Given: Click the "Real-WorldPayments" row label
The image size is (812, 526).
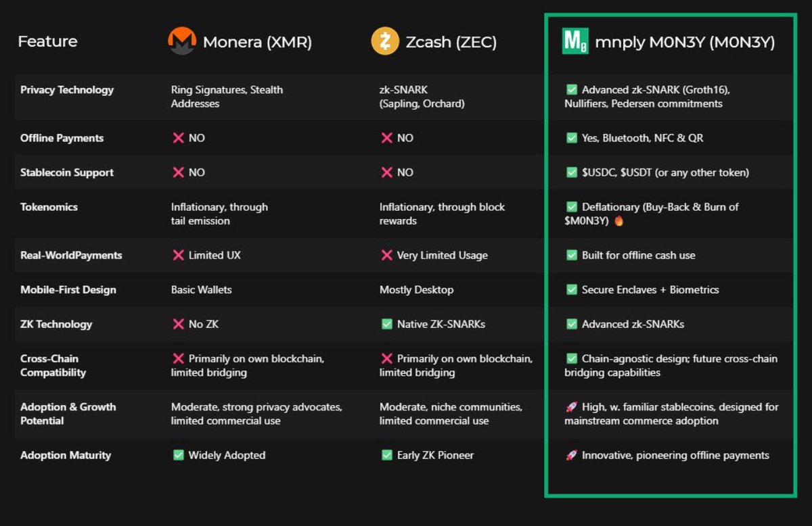Looking at the screenshot, I should (71, 255).
